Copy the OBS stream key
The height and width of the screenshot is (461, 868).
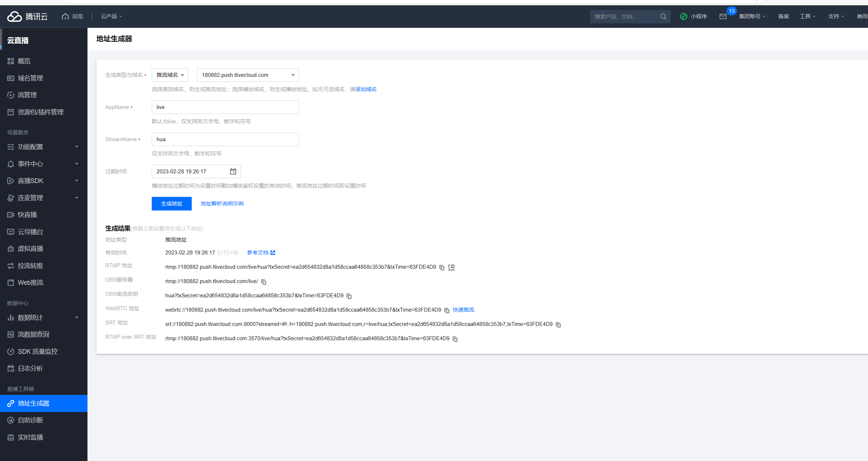click(x=349, y=296)
